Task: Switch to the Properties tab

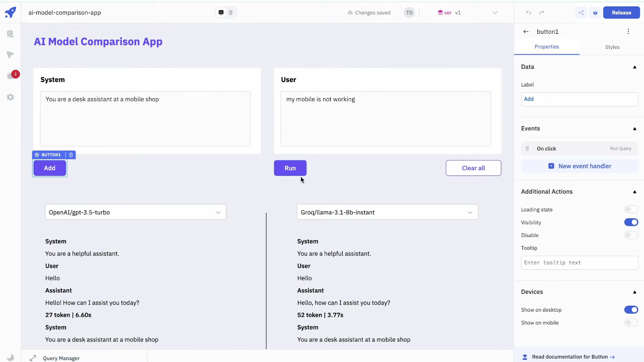Action: click(x=547, y=47)
